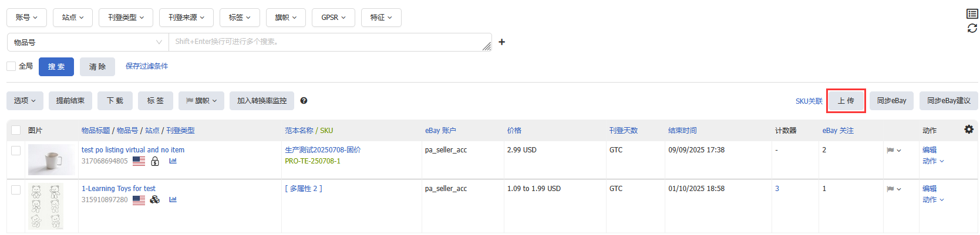This screenshot has width=980, height=235.
Task: Click the flag icon in the 09/09/2025 row
Action: 891,151
